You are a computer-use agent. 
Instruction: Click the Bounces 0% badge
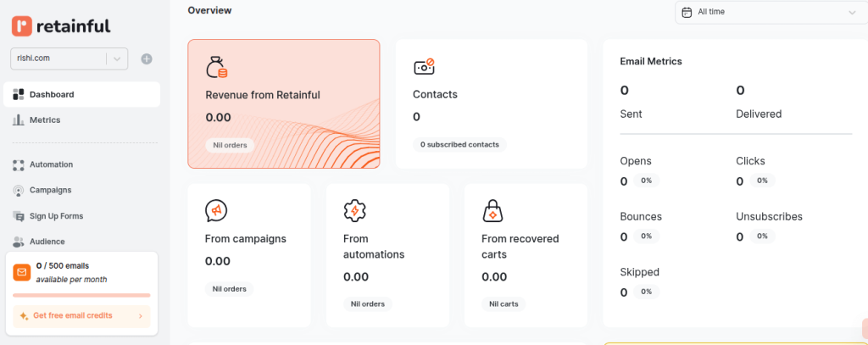pos(646,236)
